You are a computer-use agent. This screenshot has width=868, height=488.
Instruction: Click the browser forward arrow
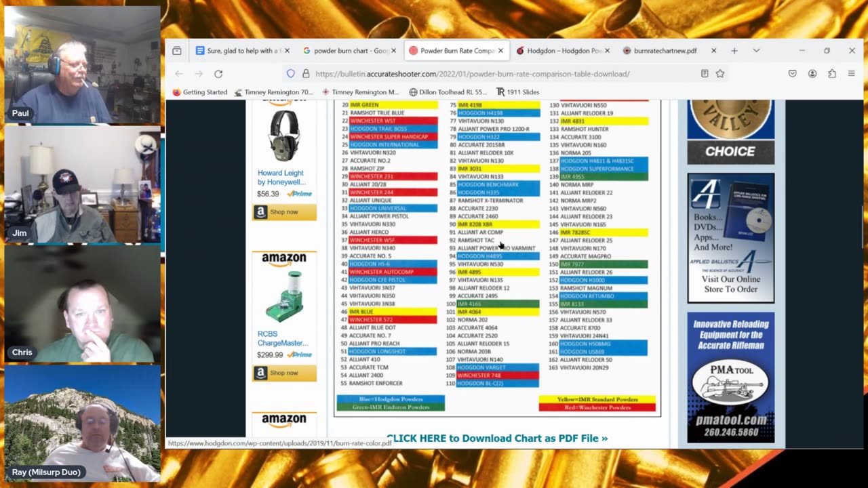(x=199, y=74)
